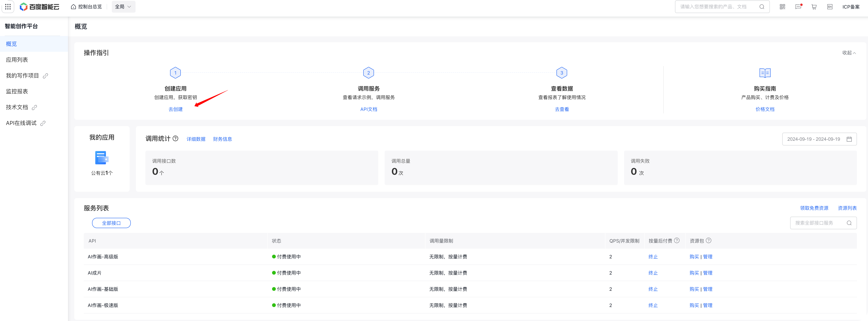Click the search magnifier in top search bar
Viewport: 868px width, 321px height.
click(x=762, y=7)
